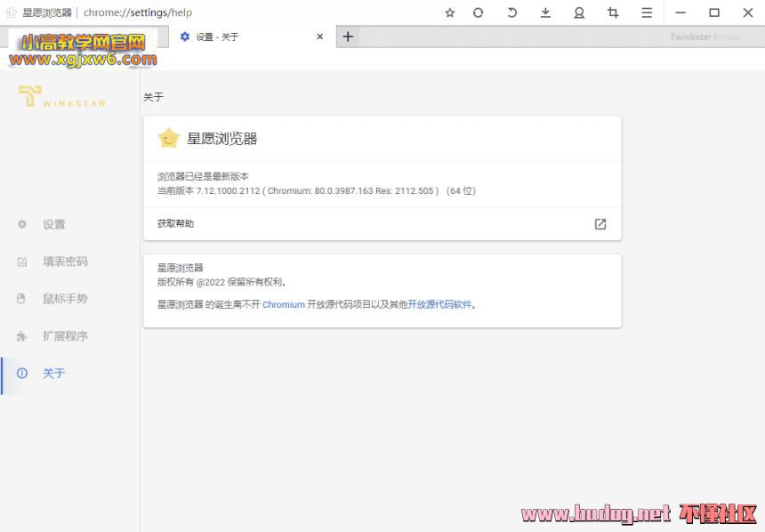Click the Twinkstar logo in the sidebar
Viewport: 765px width, 532px height.
point(62,96)
